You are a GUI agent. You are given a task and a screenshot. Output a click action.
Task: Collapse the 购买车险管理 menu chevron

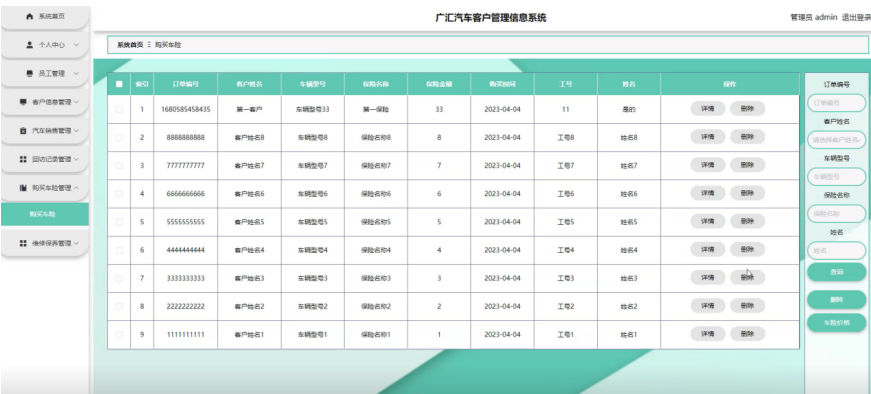[x=76, y=188]
